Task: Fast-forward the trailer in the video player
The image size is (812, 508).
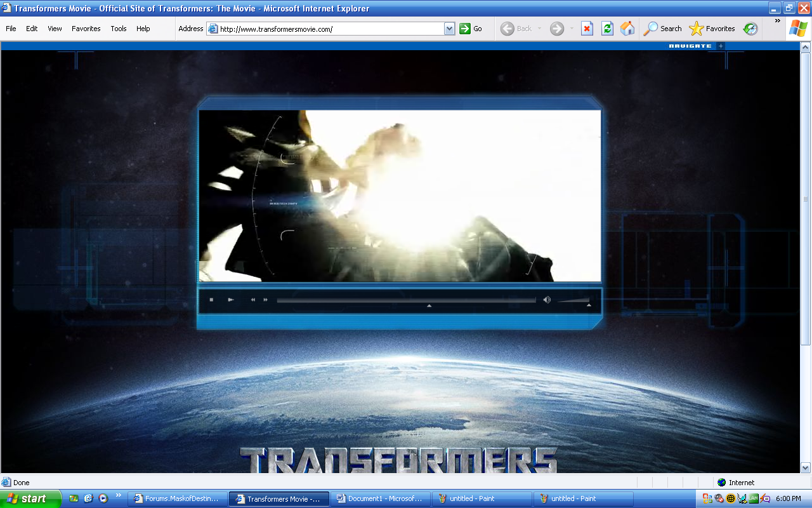Action: 266,300
